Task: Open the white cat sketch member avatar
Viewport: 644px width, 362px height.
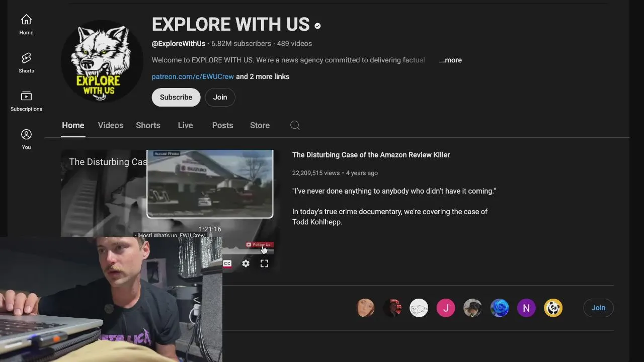Action: [419, 308]
